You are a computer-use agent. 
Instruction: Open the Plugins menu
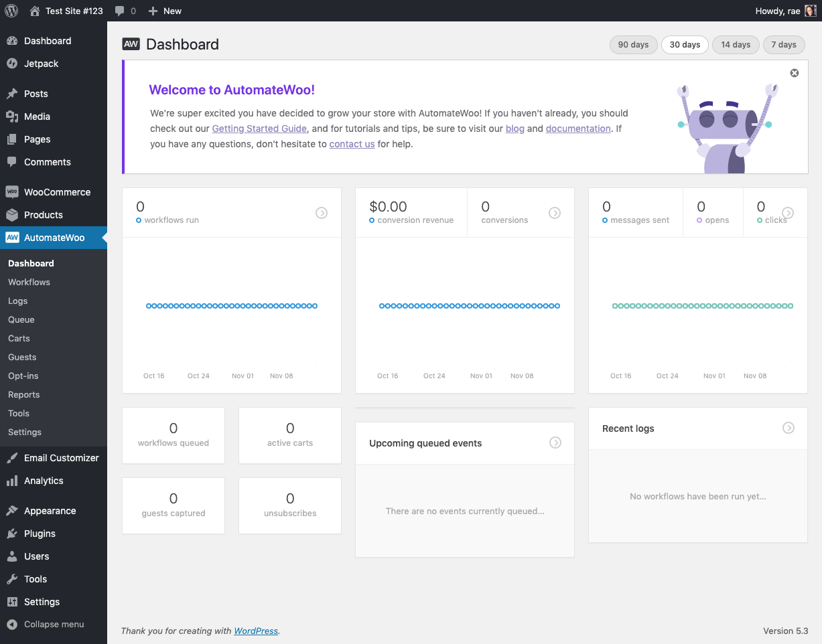pyautogui.click(x=54, y=534)
